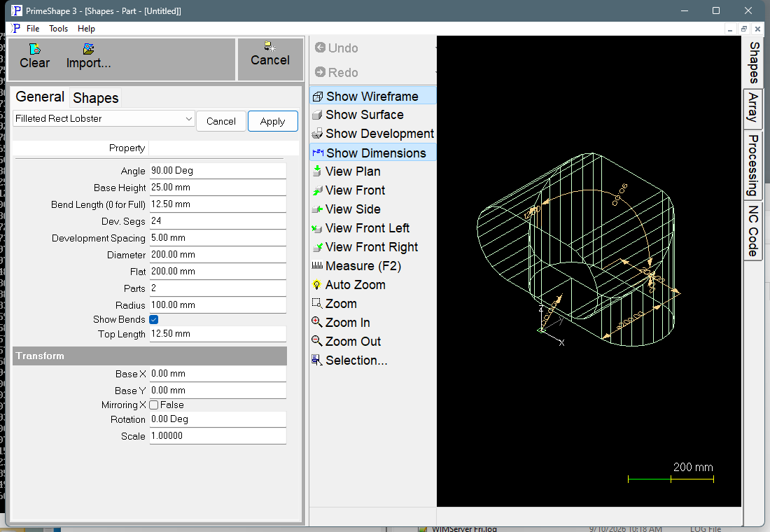Edit the Flat field

click(x=218, y=271)
